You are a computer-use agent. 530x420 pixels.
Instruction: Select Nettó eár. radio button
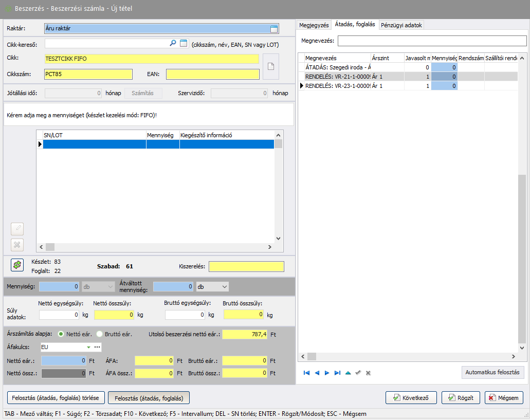(61, 334)
